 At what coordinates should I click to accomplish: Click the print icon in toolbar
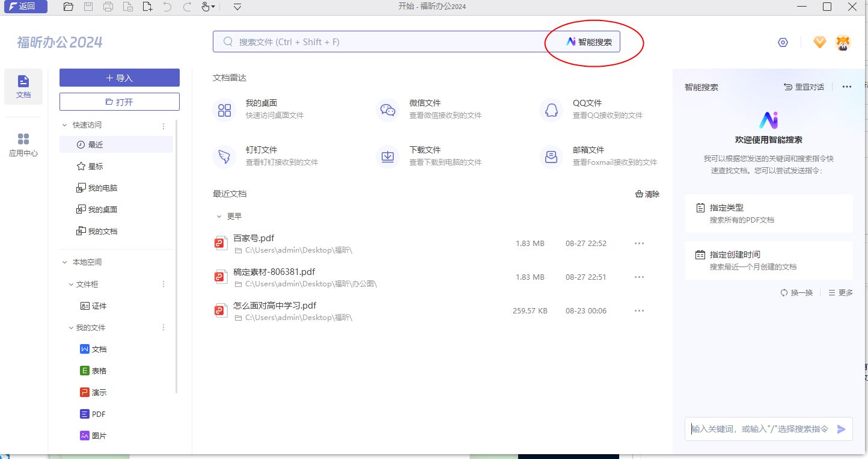tap(108, 7)
